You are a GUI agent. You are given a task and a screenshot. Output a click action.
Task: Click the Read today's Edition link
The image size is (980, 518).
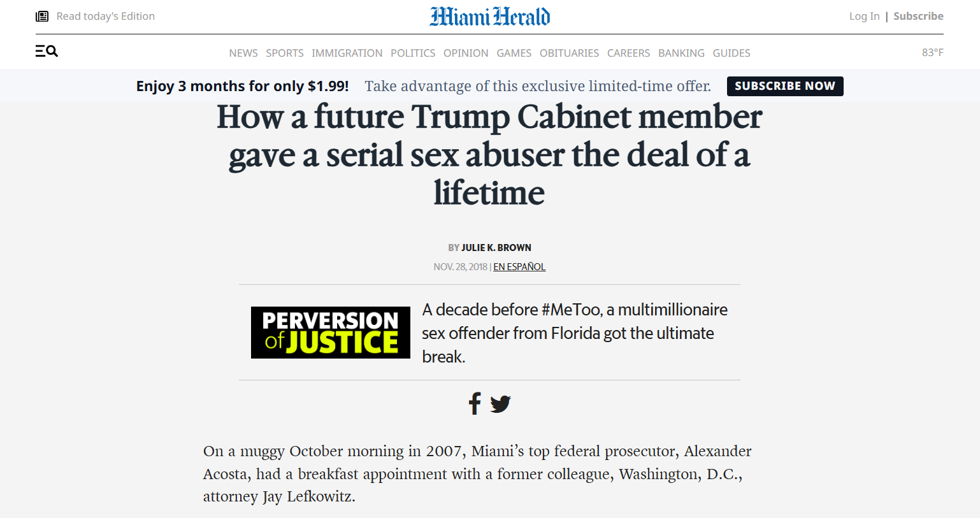106,16
